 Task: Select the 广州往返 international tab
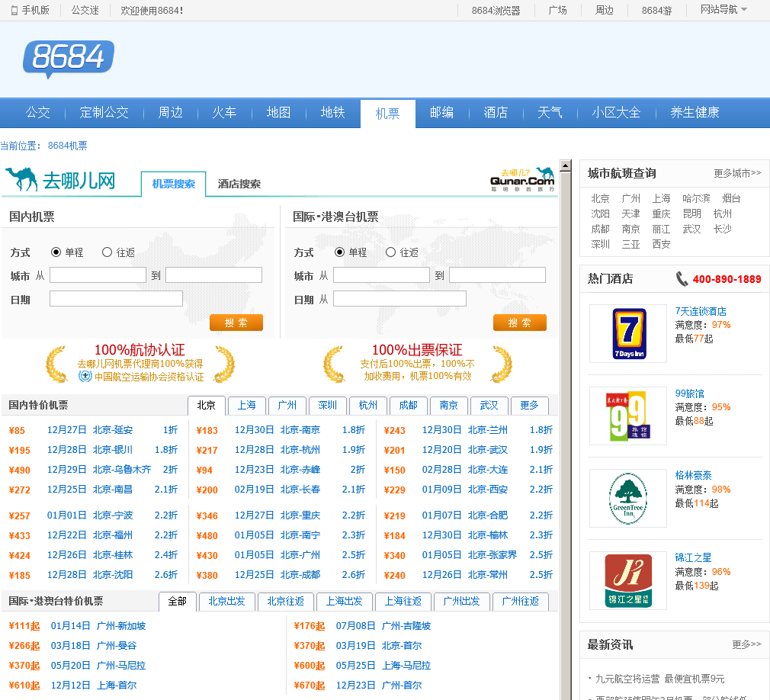[520, 602]
